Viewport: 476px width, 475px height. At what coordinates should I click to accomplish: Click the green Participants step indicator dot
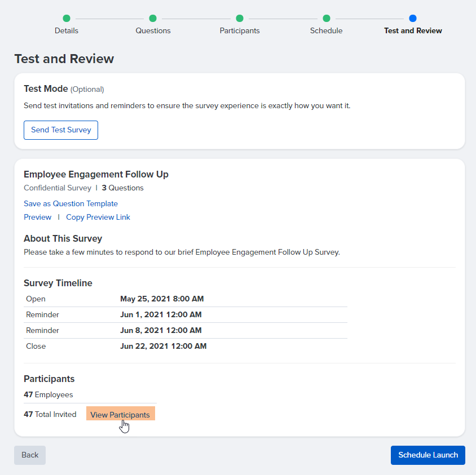[x=240, y=18]
